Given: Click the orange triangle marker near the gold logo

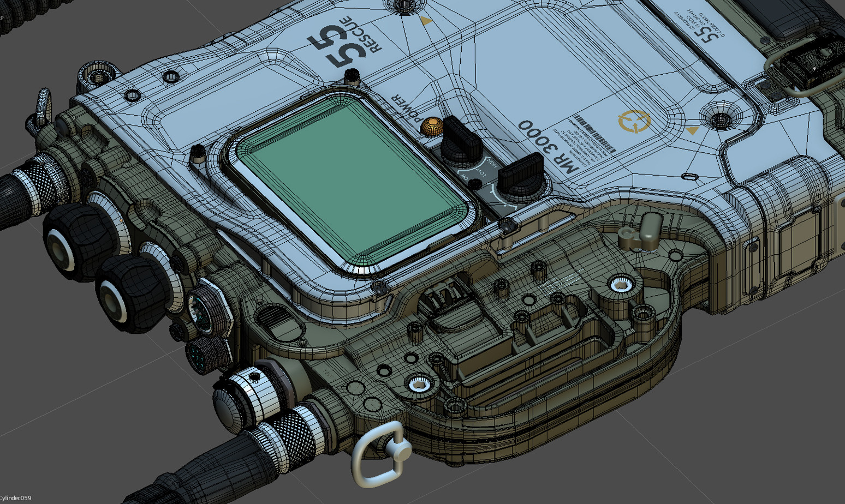Looking at the screenshot, I should 692,130.
